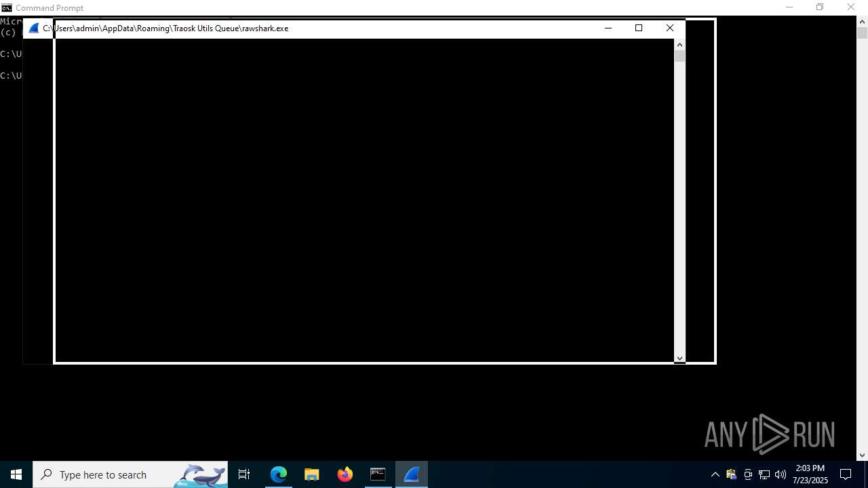The width and height of the screenshot is (868, 488).
Task: Maximize the rawshark.exe window
Action: tap(639, 28)
